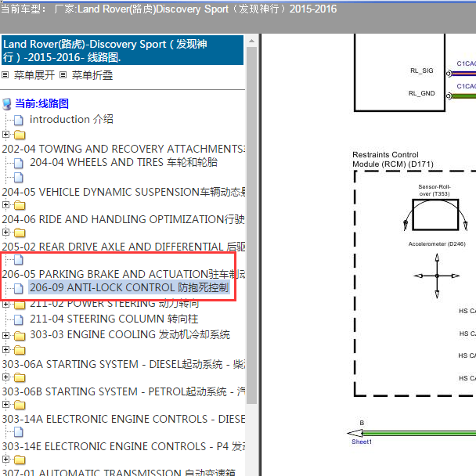
Task: Expand the 211-02 POWER STEERING folder
Action: coord(5,305)
